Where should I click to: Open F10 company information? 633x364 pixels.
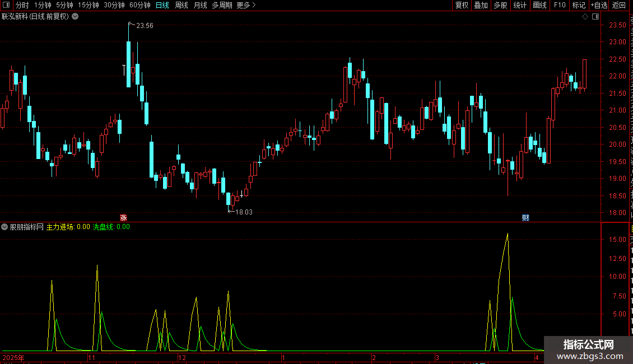coord(560,5)
